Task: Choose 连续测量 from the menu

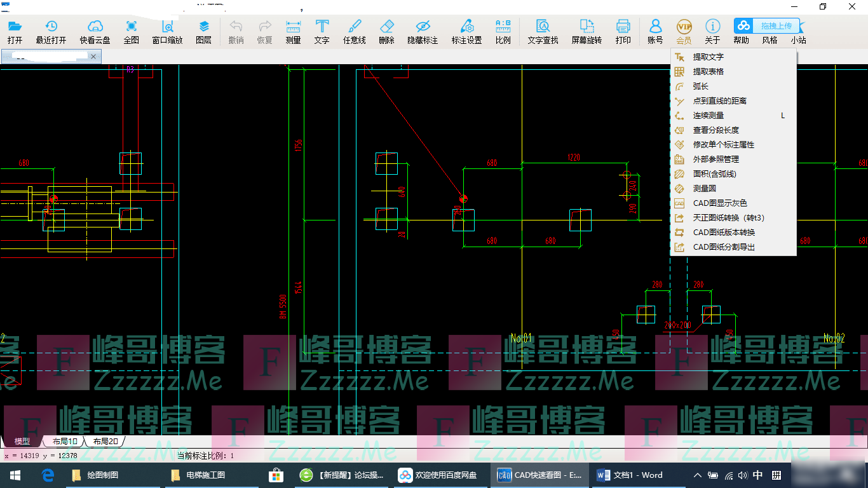Action: (708, 116)
